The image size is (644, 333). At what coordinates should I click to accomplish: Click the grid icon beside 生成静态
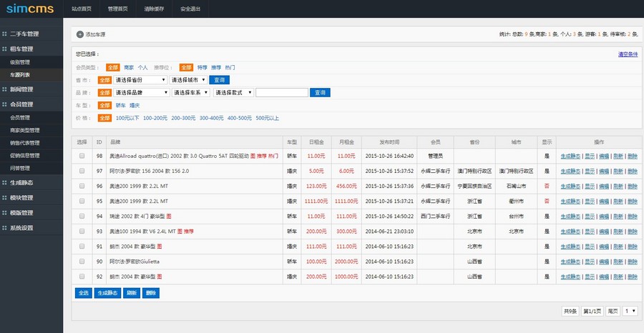coord(5,182)
